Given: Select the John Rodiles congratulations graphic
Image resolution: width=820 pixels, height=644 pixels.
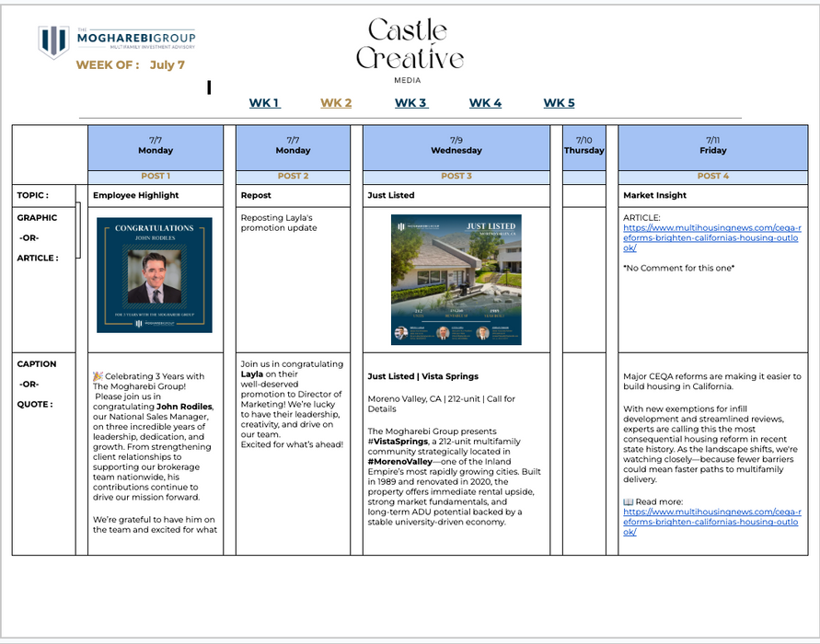Looking at the screenshot, I should tap(155, 275).
